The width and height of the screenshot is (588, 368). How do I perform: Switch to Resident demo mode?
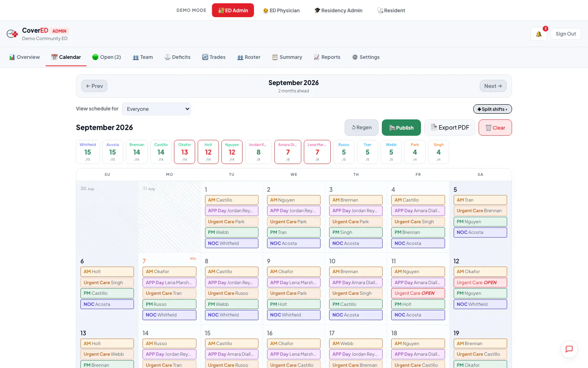click(x=391, y=10)
